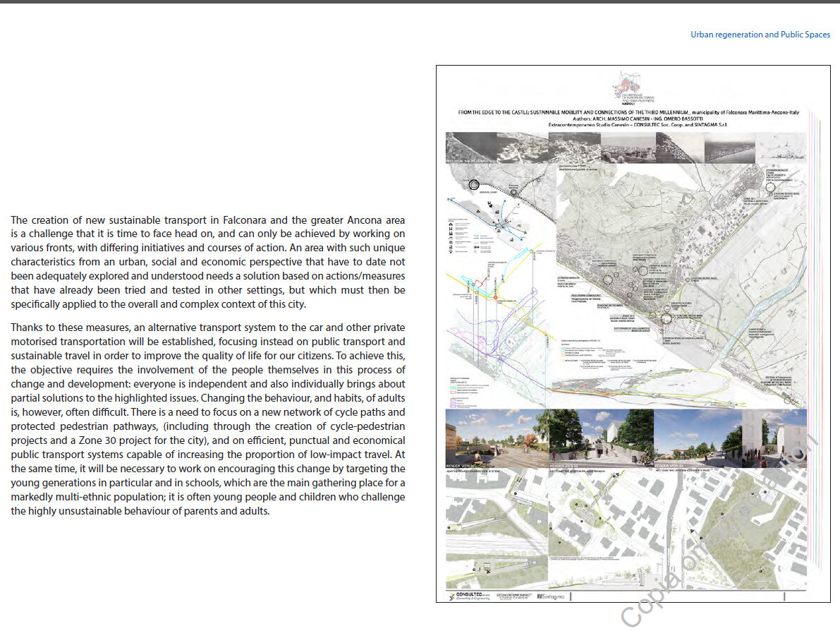Image resolution: width=840 pixels, height=631 pixels.
Task: Click the 'Urban regeneration and Public Spaces' header
Action: 760,35
